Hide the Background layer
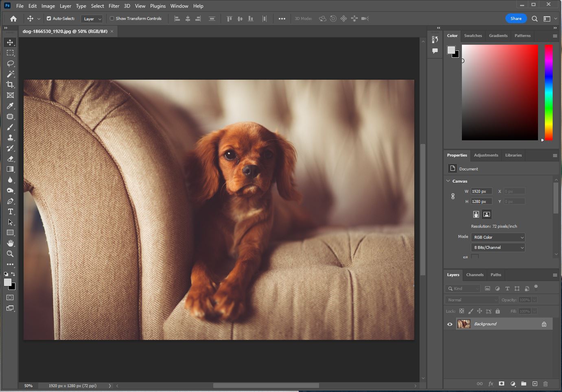The width and height of the screenshot is (562, 392). [x=450, y=324]
